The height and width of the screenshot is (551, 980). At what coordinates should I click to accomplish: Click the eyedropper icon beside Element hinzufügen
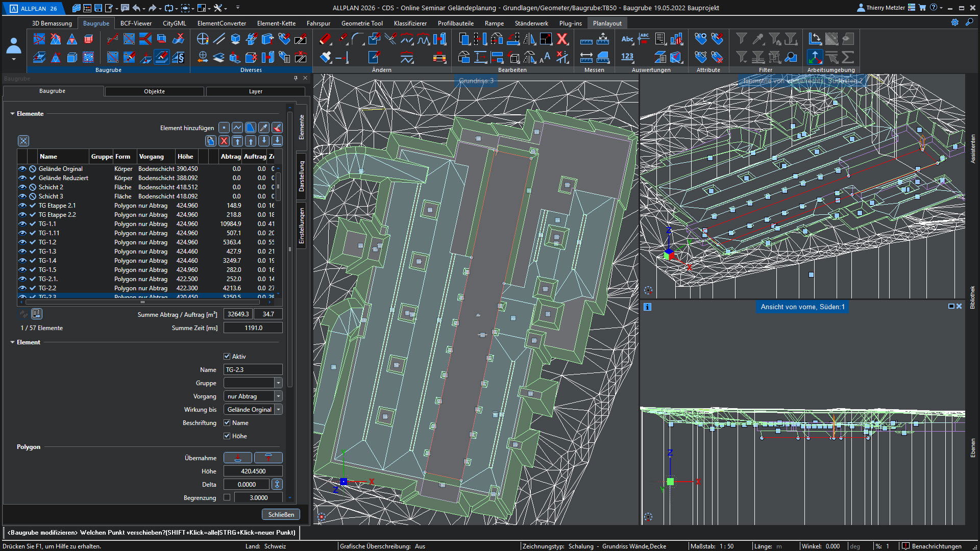coord(264,128)
